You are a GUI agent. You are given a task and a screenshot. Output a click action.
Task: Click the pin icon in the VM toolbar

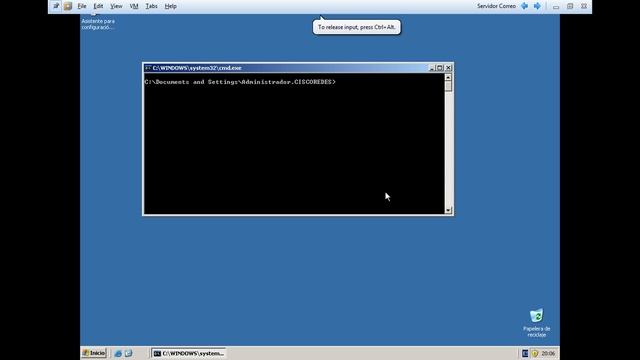[56, 6]
